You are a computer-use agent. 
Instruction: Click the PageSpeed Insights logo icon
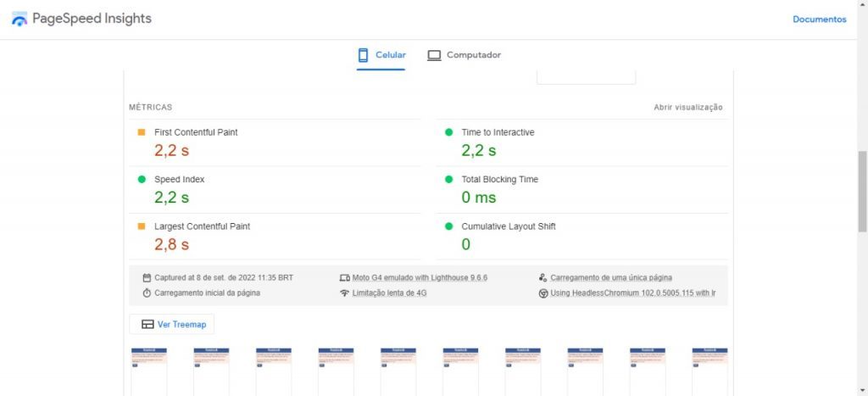pos(19,19)
